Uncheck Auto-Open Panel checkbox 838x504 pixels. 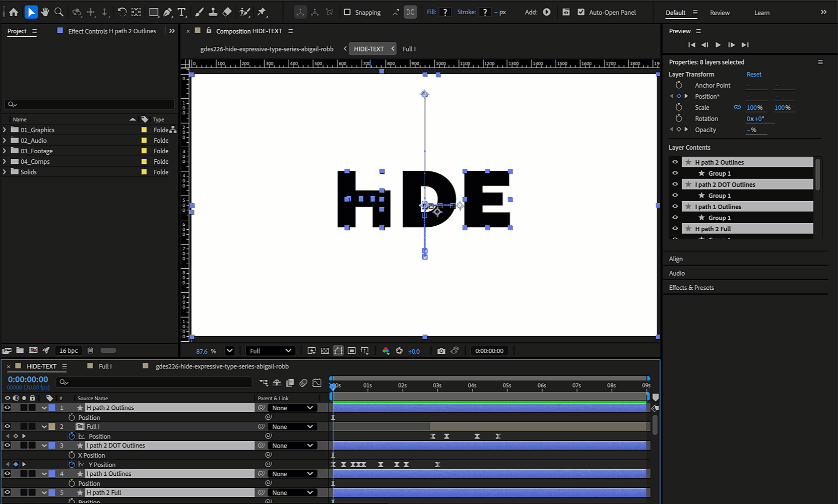(581, 12)
